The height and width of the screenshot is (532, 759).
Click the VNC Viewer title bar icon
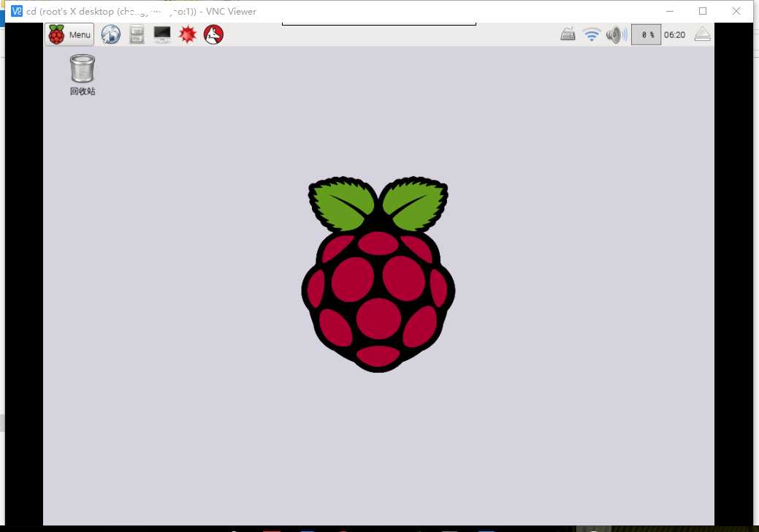coord(17,11)
